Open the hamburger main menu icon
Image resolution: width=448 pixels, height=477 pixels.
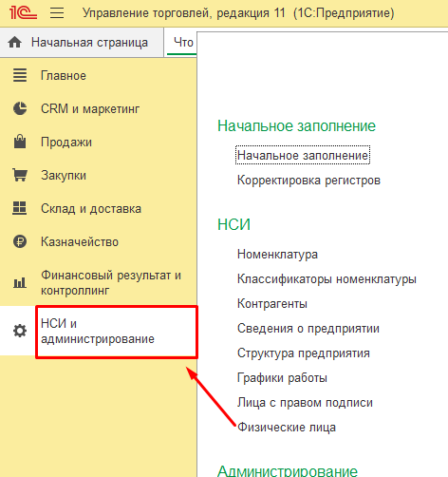(57, 13)
